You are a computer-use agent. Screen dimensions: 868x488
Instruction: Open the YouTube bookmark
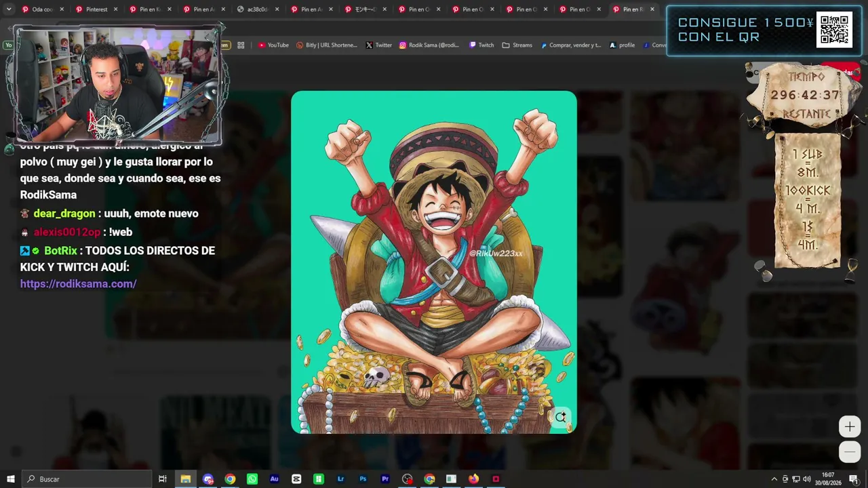[273, 45]
